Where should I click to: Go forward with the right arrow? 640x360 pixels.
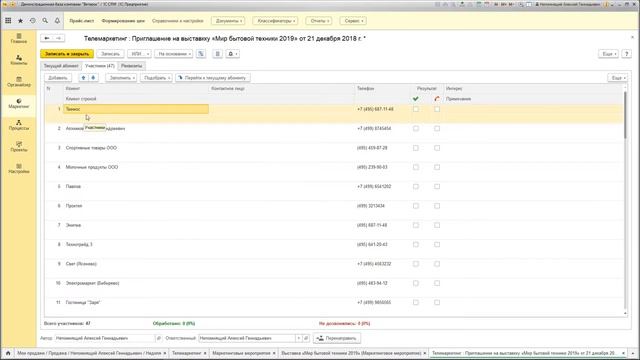[59, 38]
